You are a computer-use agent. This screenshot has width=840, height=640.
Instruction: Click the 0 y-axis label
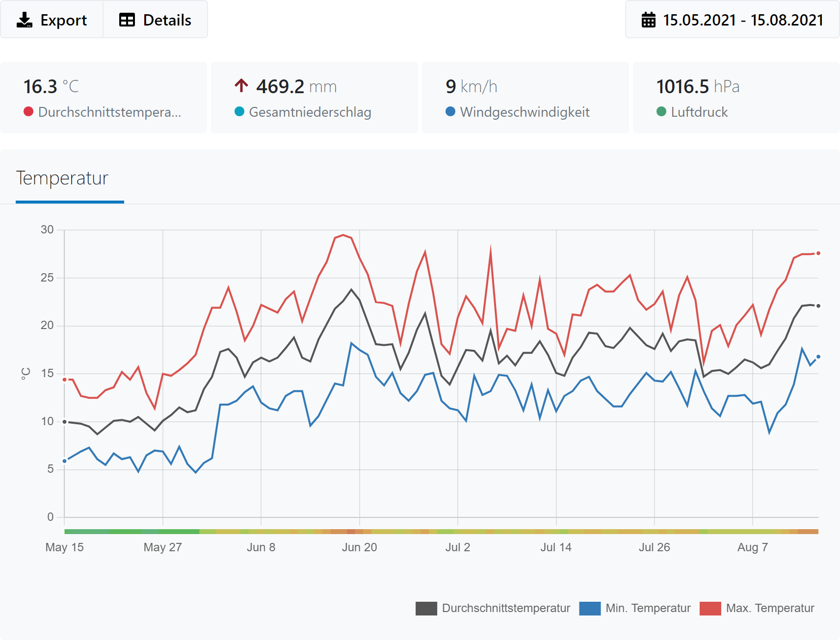(51, 517)
